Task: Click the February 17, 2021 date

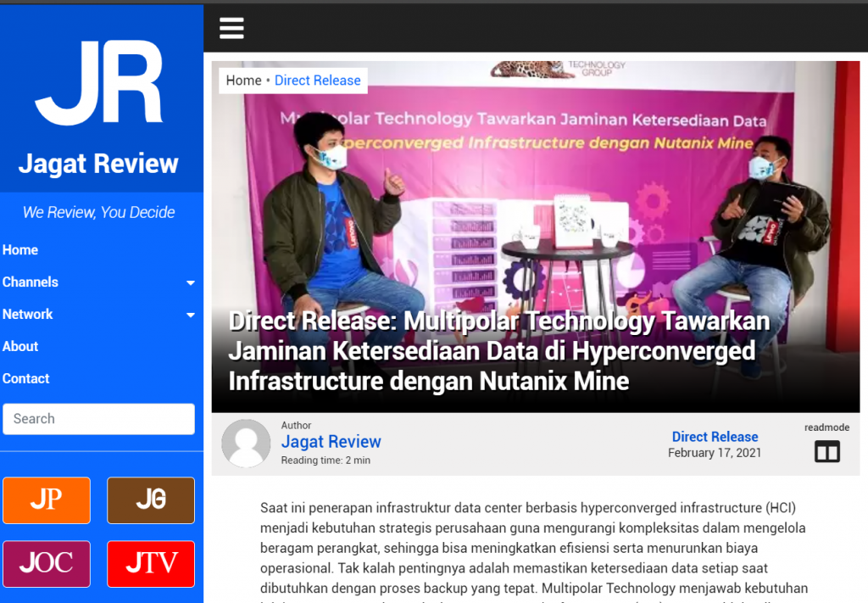Action: click(x=714, y=453)
